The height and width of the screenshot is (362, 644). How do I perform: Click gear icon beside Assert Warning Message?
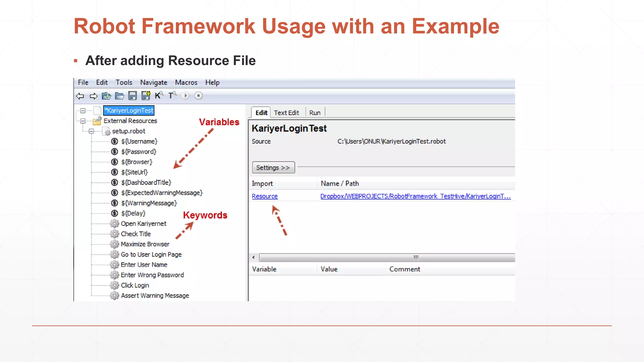pyautogui.click(x=114, y=296)
